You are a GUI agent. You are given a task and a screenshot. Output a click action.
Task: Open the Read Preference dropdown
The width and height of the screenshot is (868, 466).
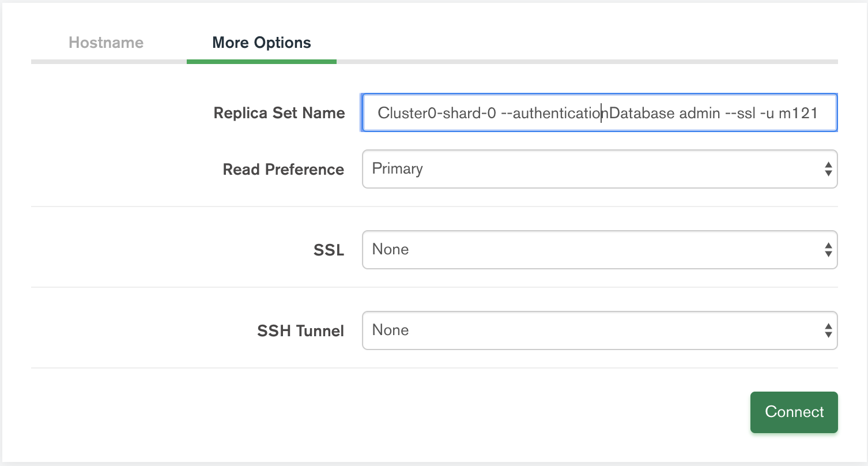tap(599, 168)
